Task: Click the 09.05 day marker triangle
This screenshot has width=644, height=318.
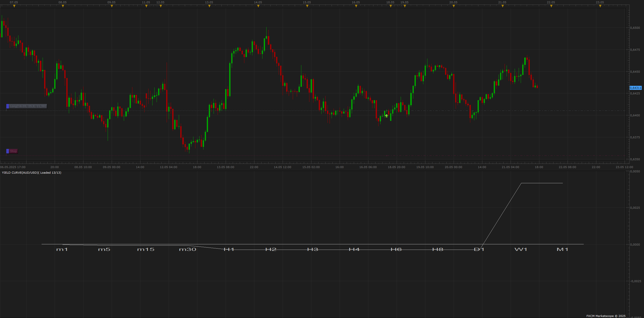Action: pyautogui.click(x=112, y=6)
